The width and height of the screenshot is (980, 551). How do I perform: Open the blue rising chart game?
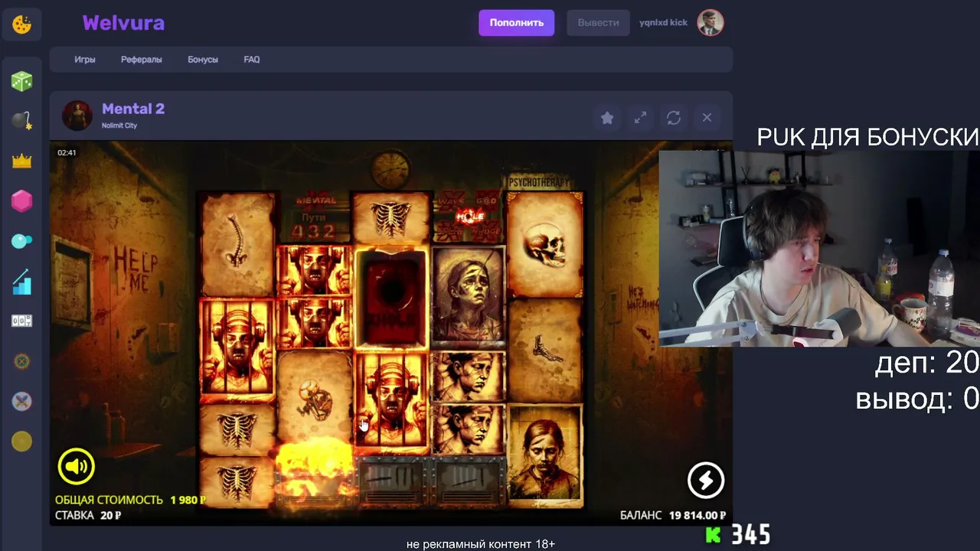(x=21, y=281)
